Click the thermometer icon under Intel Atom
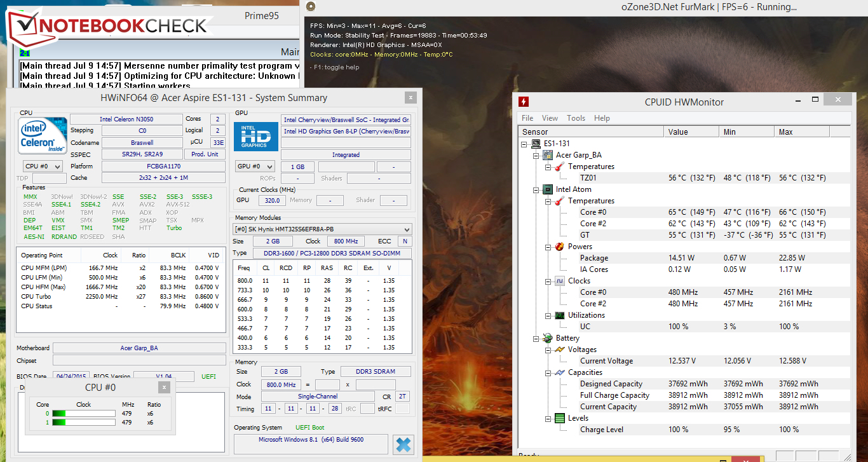This screenshot has width=868, height=462. point(559,201)
